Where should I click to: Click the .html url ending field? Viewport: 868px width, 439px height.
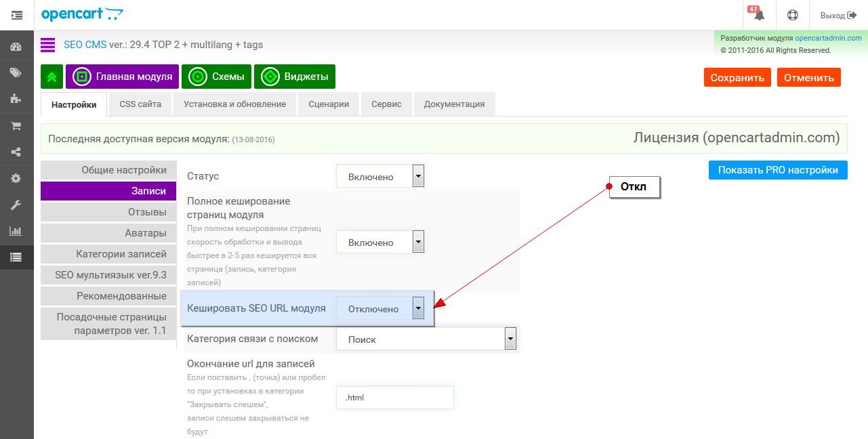pyautogui.click(x=394, y=398)
